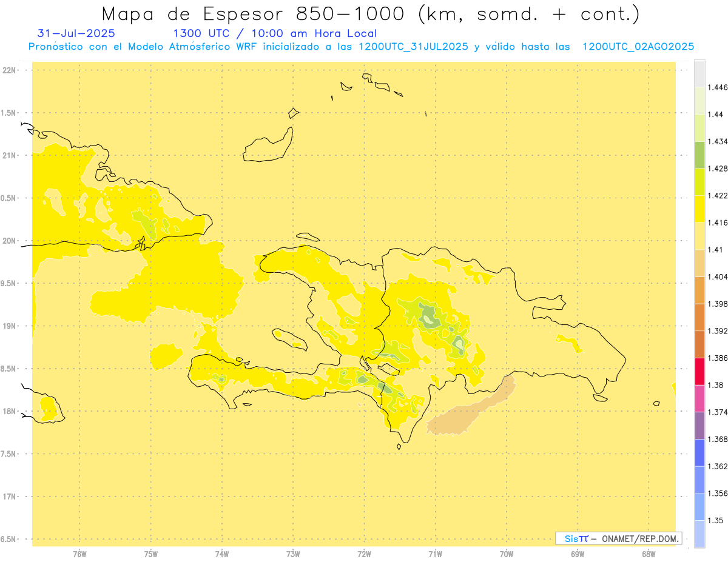Click the '76W' longitude label
Viewport: 728px width, 562px height.
click(x=79, y=554)
